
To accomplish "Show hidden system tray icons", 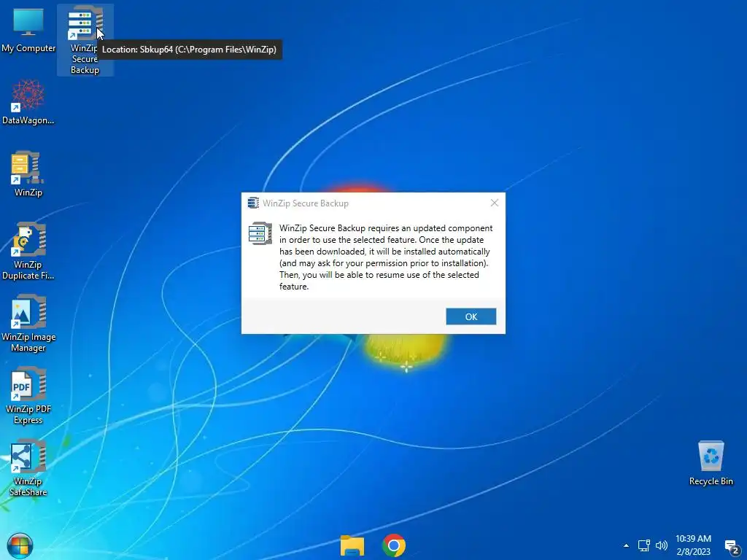I will [626, 545].
